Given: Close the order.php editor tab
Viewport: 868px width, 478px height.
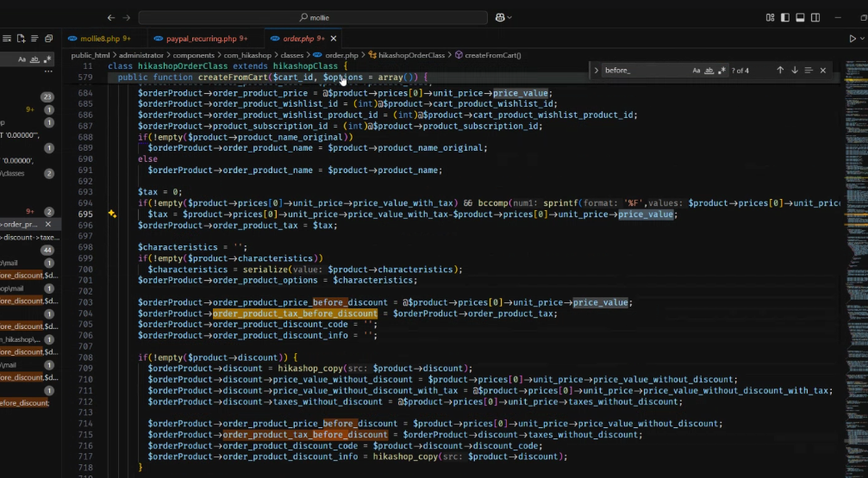Looking at the screenshot, I should [334, 39].
